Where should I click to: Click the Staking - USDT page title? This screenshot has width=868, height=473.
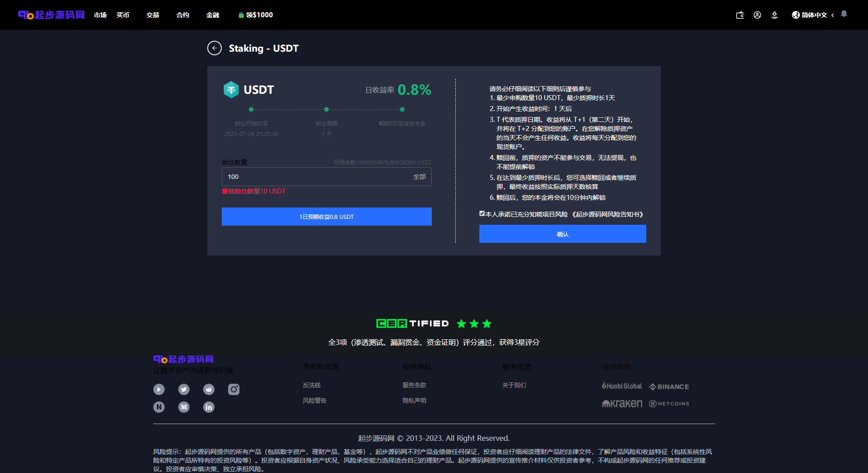click(264, 48)
